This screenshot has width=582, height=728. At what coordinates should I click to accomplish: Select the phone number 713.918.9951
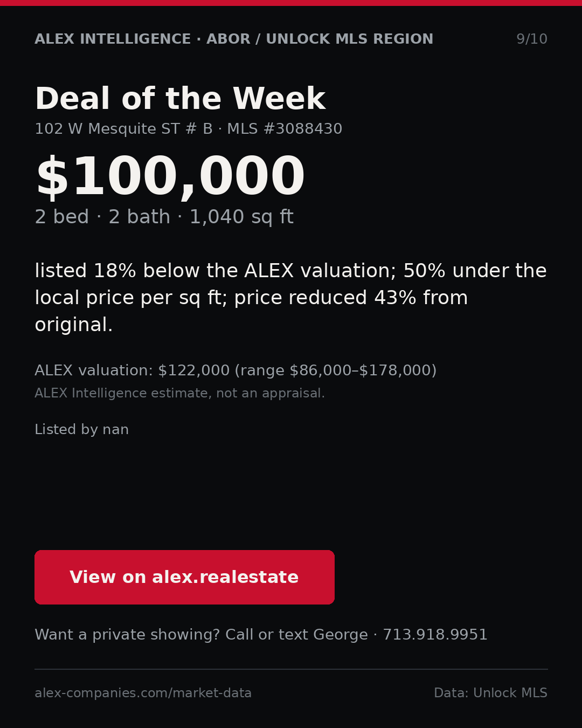(x=435, y=635)
